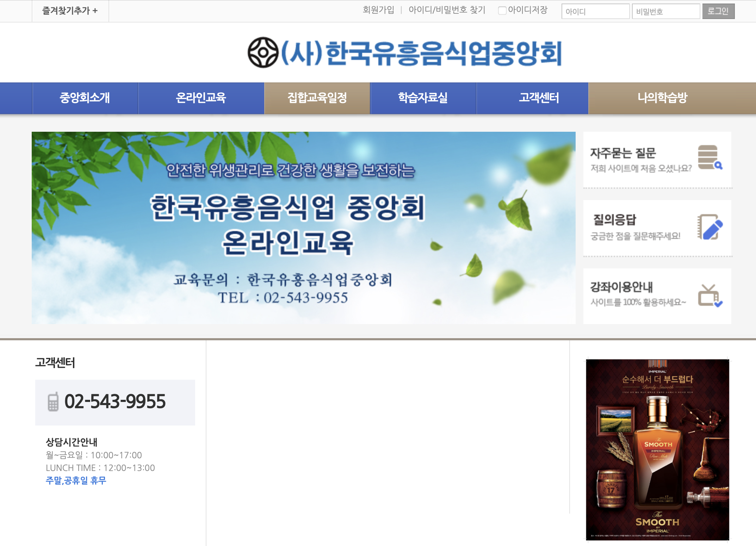Image resolution: width=756 pixels, height=546 pixels.
Task: Click the Imperial Smooth whisky advertisement
Action: coord(657,449)
